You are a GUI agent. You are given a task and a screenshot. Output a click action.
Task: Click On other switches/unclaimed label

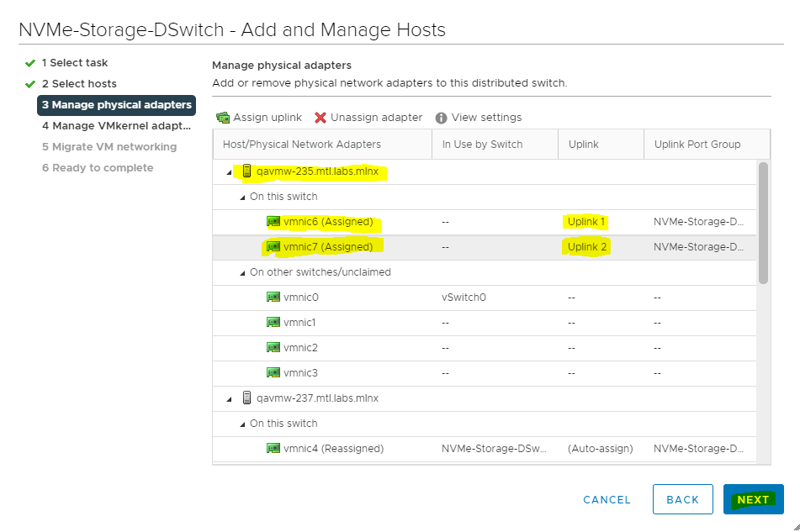pos(320,272)
